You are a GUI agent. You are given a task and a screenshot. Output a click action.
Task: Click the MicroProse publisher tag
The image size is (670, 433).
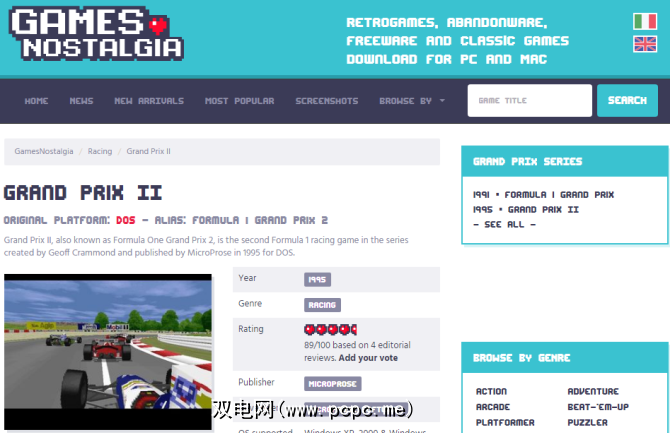point(332,384)
